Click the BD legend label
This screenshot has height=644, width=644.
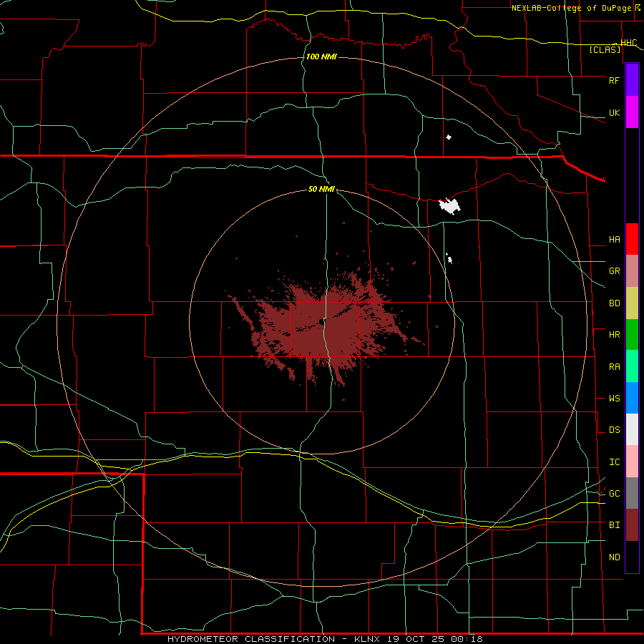pyautogui.click(x=614, y=303)
